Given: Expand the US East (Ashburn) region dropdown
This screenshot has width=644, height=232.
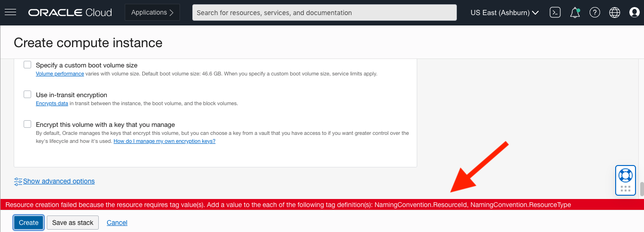Looking at the screenshot, I should 505,13.
